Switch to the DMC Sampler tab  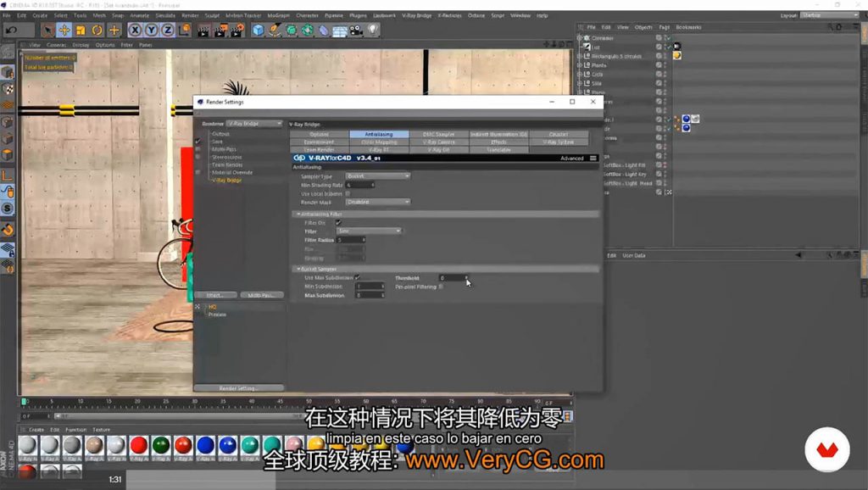438,134
